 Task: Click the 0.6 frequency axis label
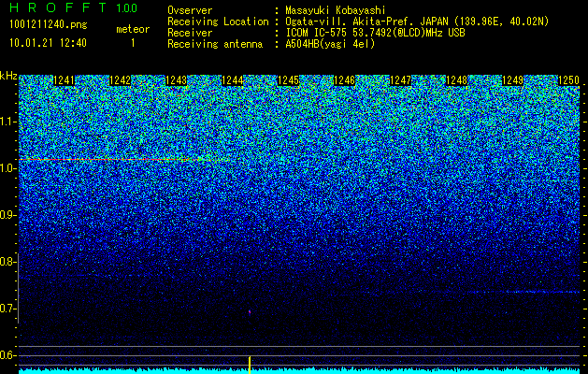pyautogui.click(x=7, y=355)
